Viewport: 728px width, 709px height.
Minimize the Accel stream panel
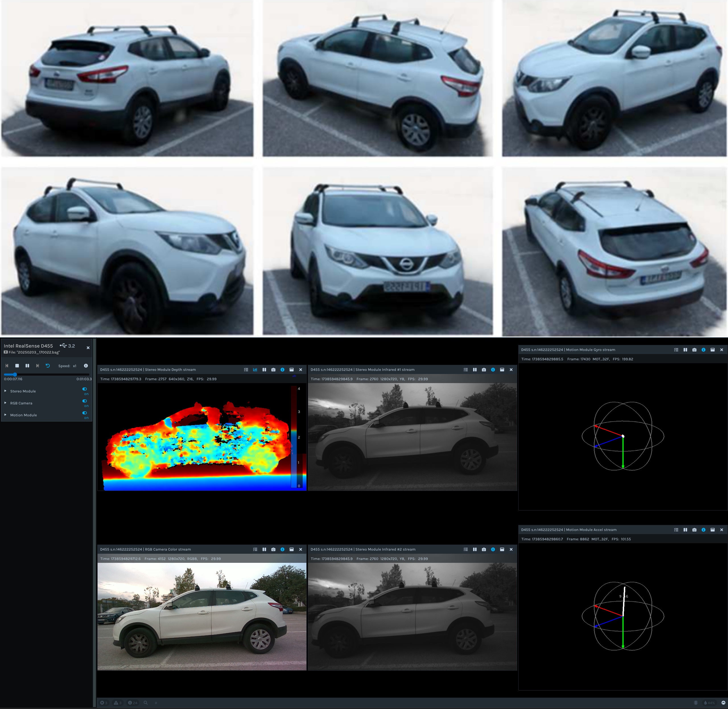pyautogui.click(x=712, y=530)
